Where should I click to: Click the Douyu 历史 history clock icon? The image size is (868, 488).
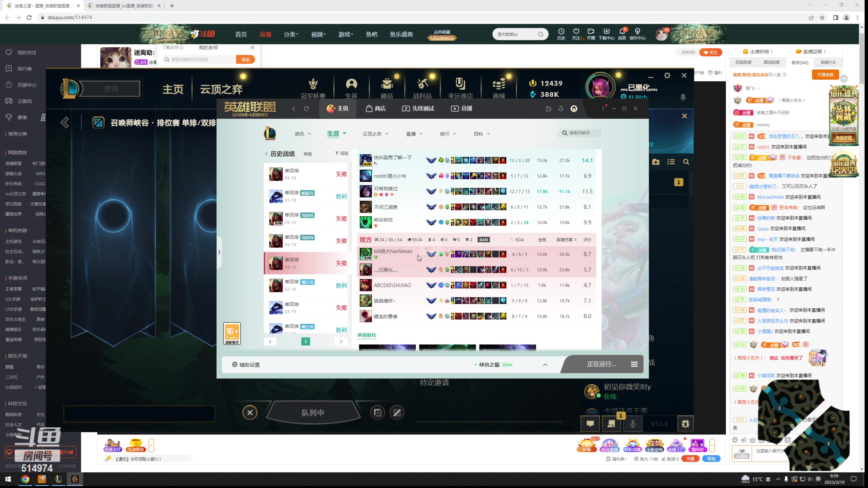click(x=561, y=32)
